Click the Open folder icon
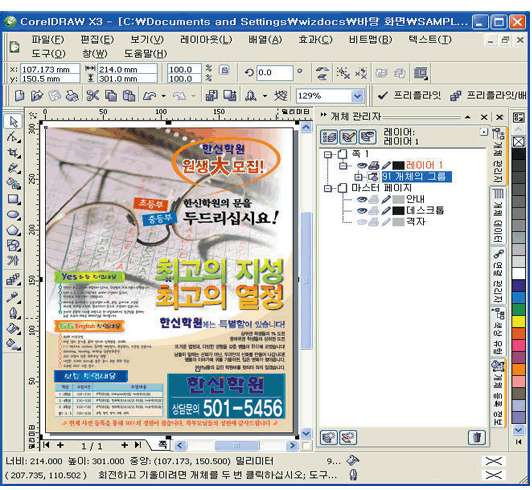This screenshot has width=532, height=490. tap(36, 96)
